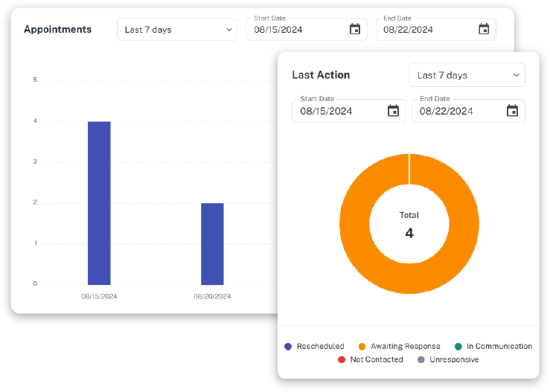Screen dimensions: 550x392
Task: Click the 08/20/2024 appointments bar
Action: [x=212, y=243]
